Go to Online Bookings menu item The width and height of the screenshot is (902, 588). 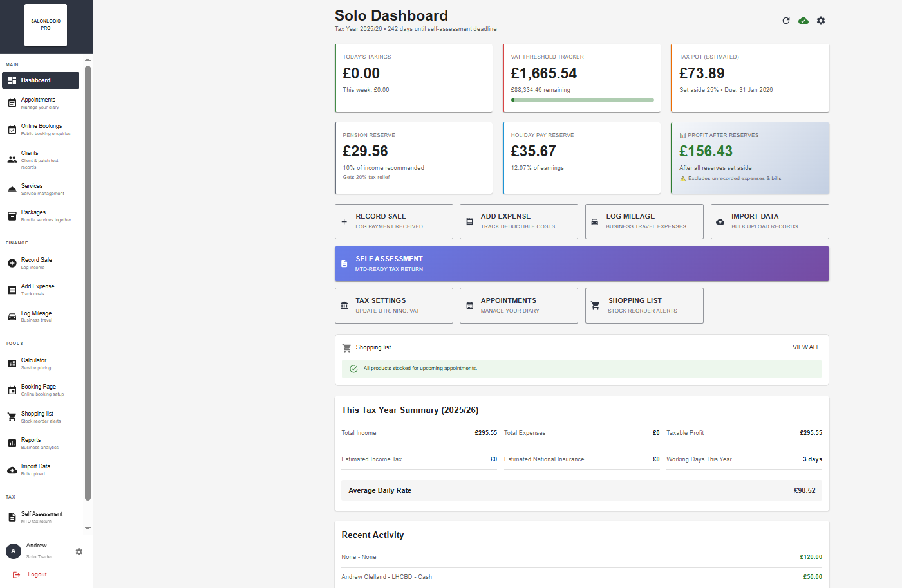click(41, 129)
